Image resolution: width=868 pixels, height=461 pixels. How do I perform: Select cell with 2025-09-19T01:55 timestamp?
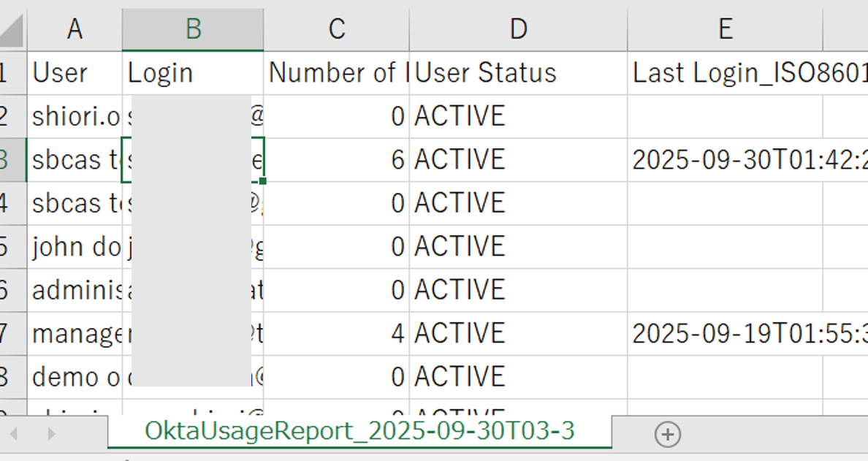pos(745,334)
